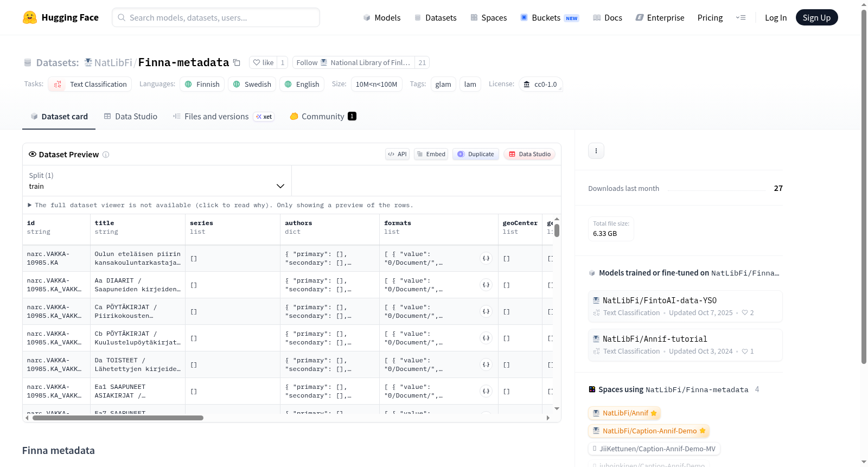Image resolution: width=868 pixels, height=467 pixels.
Task: Click the glam tag
Action: click(443, 84)
